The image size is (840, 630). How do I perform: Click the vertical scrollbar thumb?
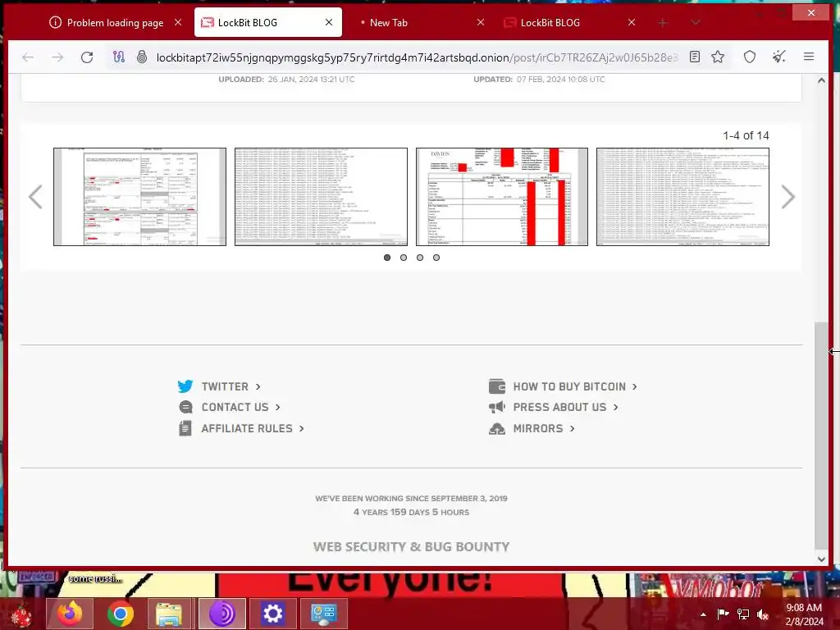click(820, 435)
